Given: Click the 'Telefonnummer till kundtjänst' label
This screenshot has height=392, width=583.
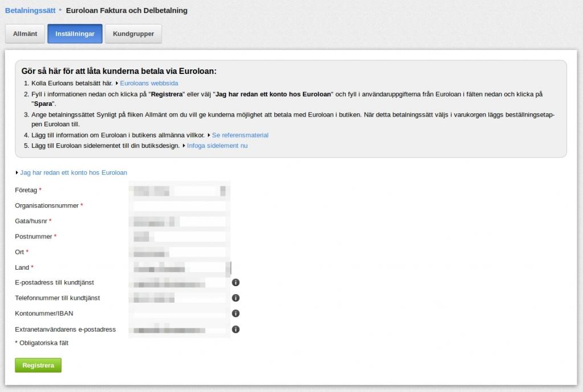Looking at the screenshot, I should point(58,298).
